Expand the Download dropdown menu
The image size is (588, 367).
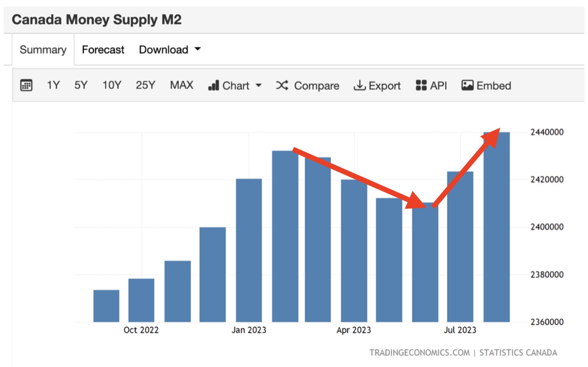point(170,50)
